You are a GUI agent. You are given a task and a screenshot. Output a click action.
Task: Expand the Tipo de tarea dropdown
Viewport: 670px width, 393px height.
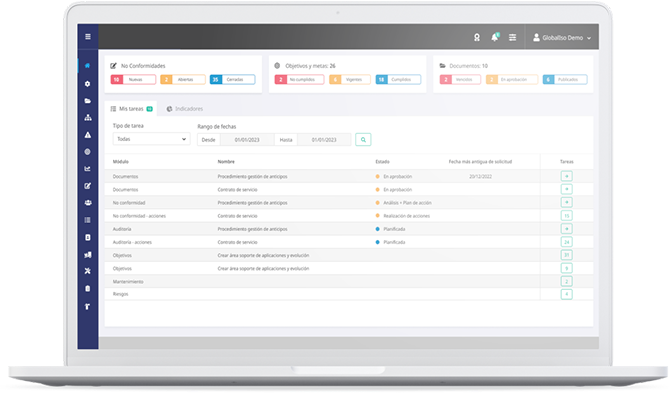pos(151,139)
